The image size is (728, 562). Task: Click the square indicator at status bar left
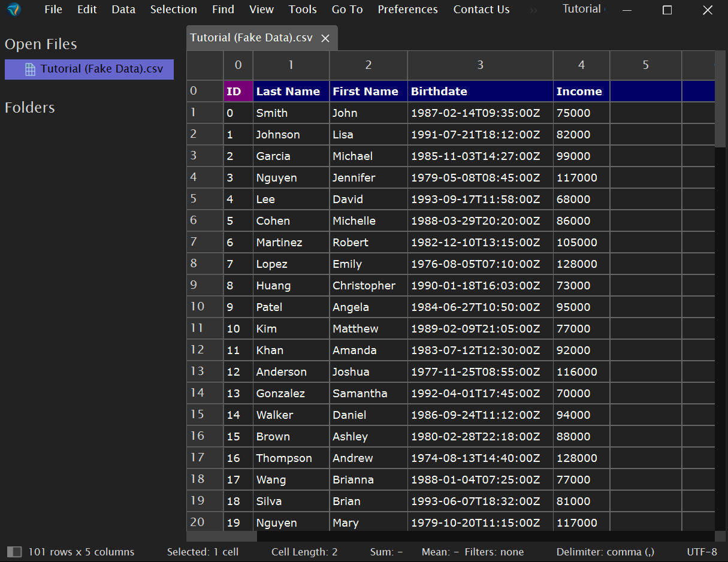(14, 551)
